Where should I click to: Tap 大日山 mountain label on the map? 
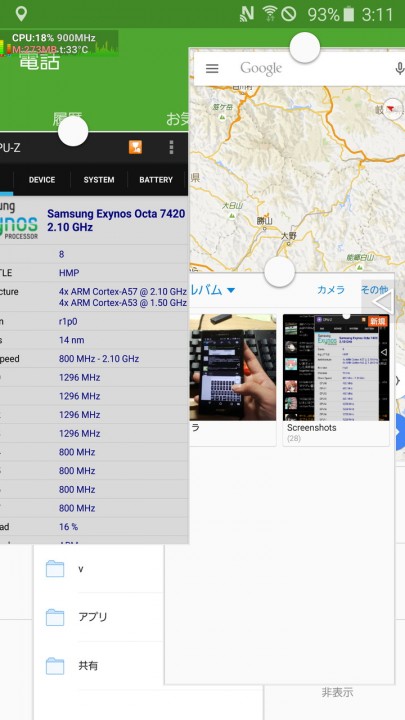pyautogui.click(x=232, y=205)
